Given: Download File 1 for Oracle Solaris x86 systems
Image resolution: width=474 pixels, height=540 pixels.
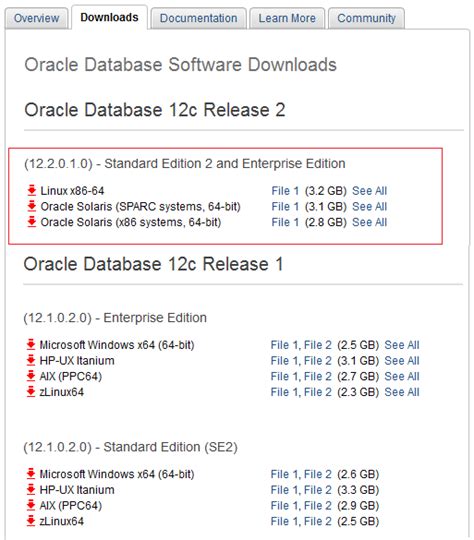Looking at the screenshot, I should pyautogui.click(x=285, y=222).
